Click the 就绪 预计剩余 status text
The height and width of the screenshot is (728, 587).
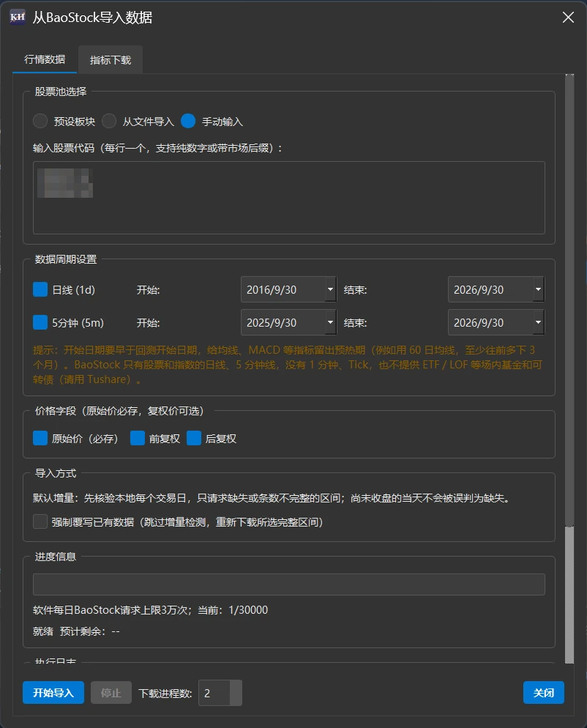[77, 631]
